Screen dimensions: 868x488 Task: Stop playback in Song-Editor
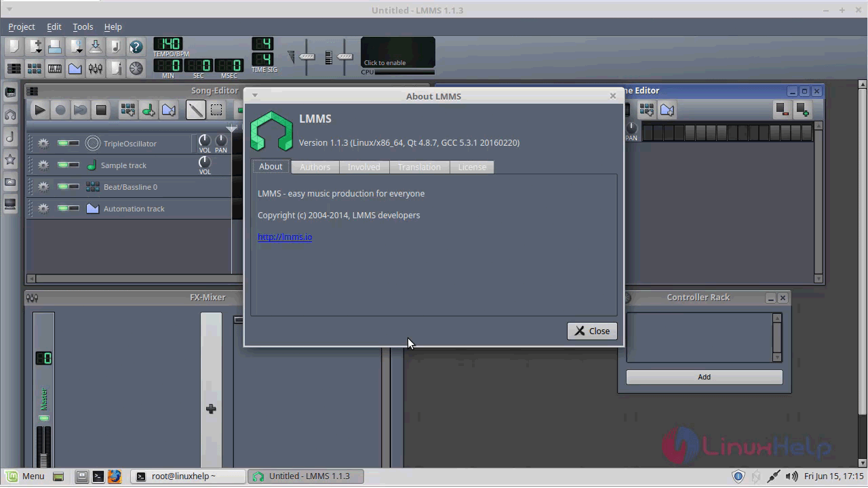[x=101, y=110]
